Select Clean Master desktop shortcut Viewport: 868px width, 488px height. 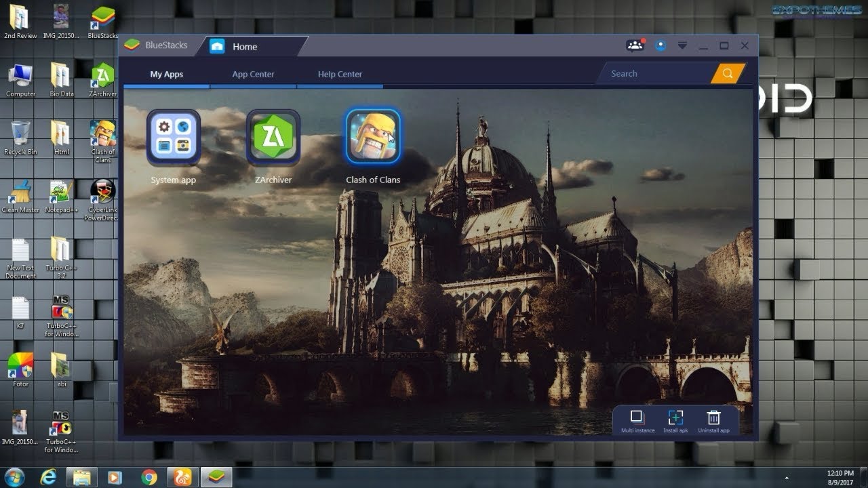point(20,197)
